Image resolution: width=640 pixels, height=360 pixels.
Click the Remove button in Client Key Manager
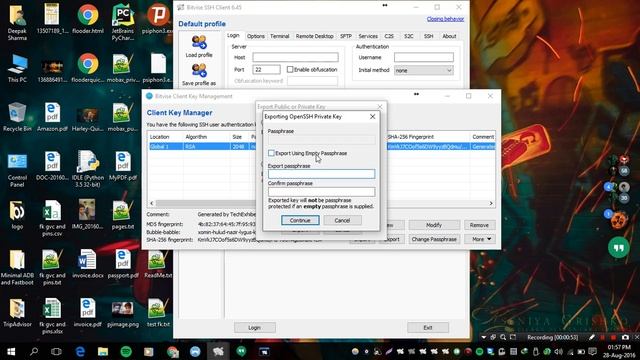click(479, 225)
